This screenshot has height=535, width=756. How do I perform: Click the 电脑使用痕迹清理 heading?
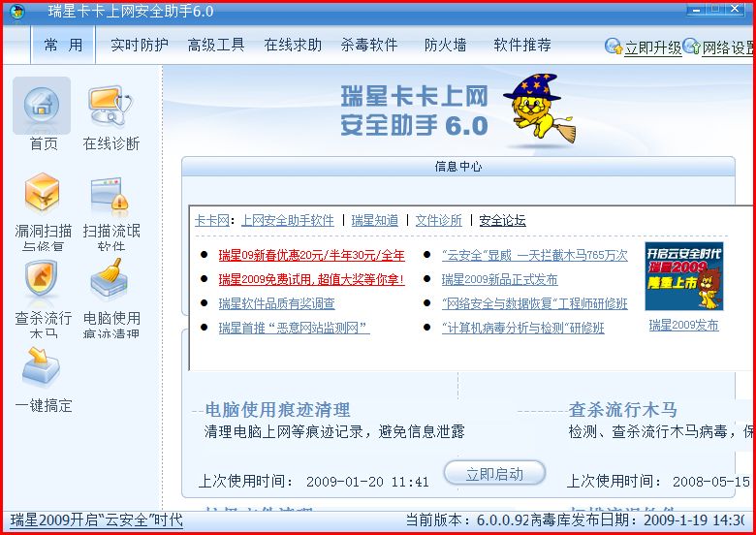278,410
